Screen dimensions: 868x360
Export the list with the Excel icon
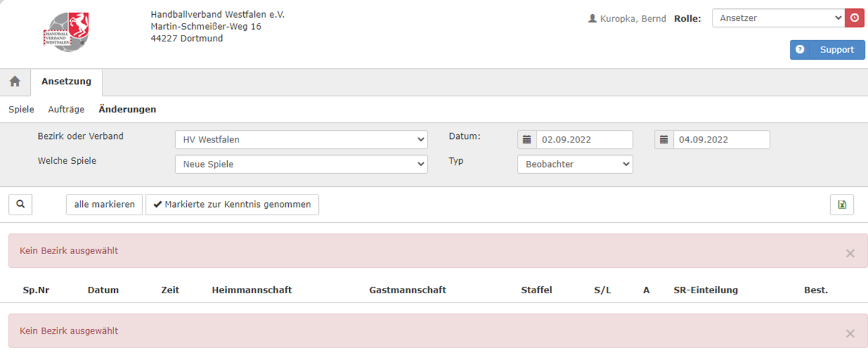pos(841,205)
